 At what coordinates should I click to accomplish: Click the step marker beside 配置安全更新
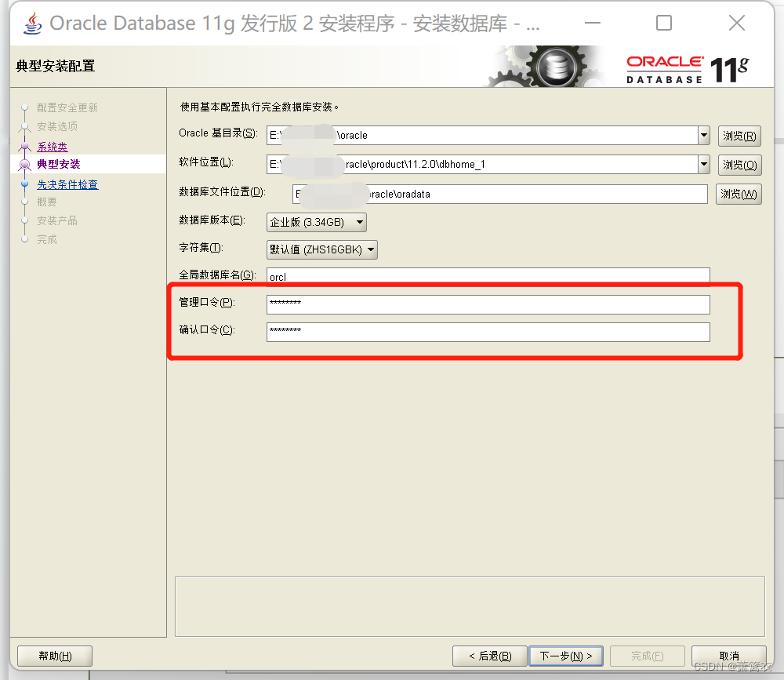(x=24, y=107)
